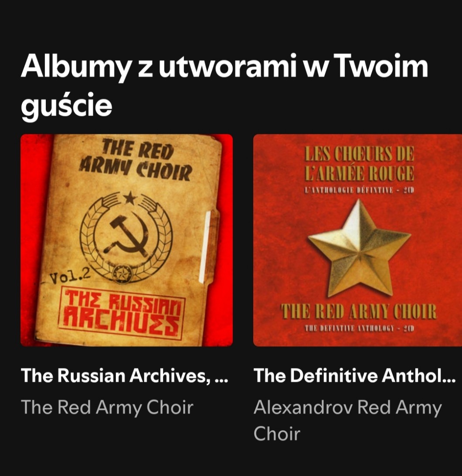Go to Alexandrov Red Army Choir artist
462x476 pixels.
(348, 420)
